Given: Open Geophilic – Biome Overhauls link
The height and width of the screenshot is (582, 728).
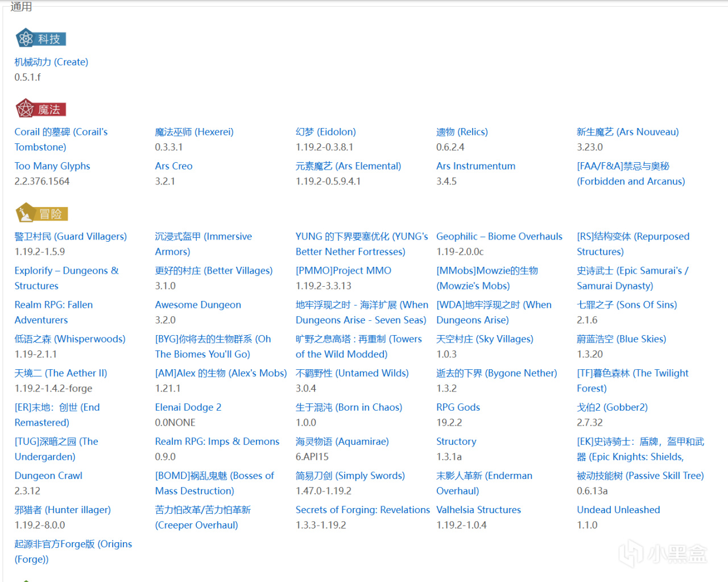Looking at the screenshot, I should coord(499,237).
